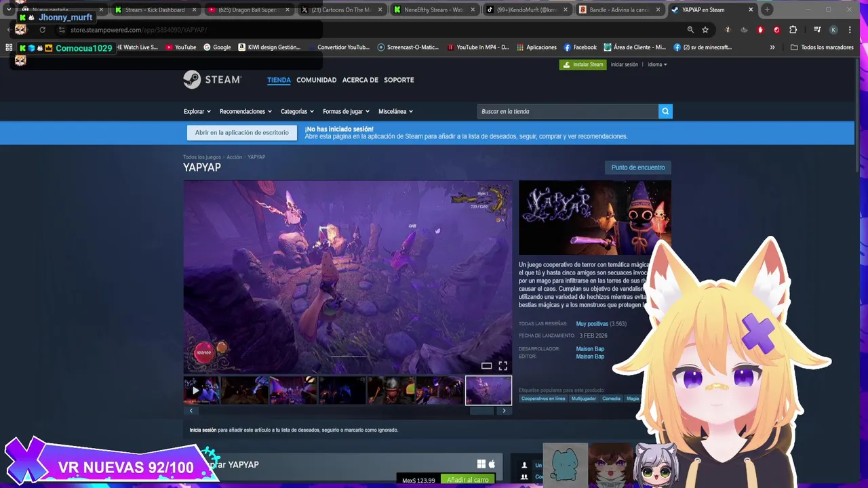The width and height of the screenshot is (868, 488).
Task: Go to COMUNIDAD section
Action: [x=316, y=80]
